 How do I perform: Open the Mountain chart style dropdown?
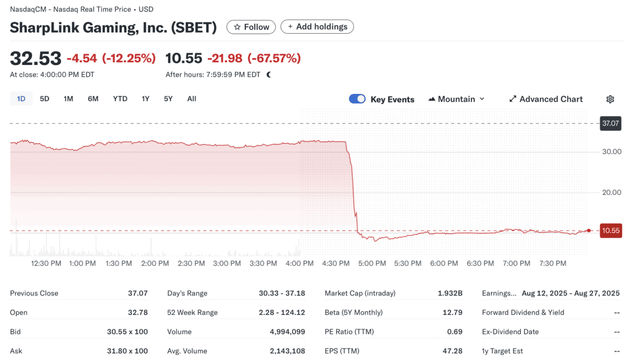coord(457,99)
